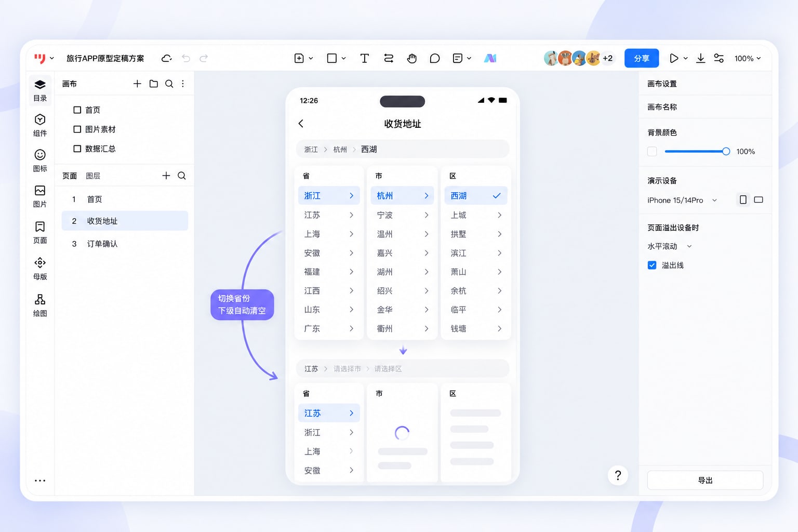Select the Text tool in toolbar

click(x=364, y=58)
